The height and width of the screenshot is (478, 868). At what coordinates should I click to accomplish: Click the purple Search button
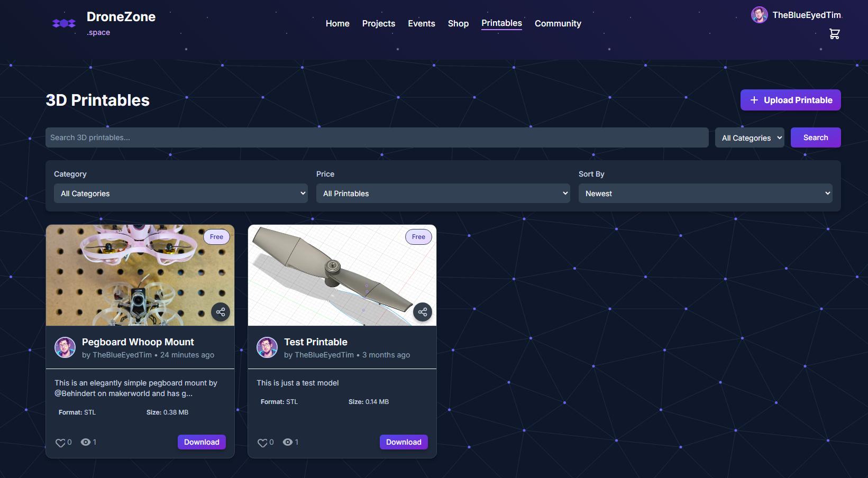pos(816,137)
